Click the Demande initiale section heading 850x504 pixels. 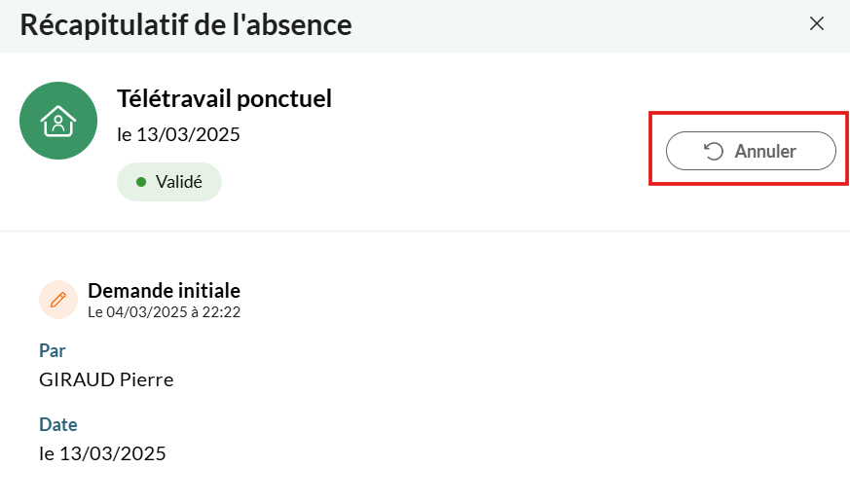[x=165, y=291]
